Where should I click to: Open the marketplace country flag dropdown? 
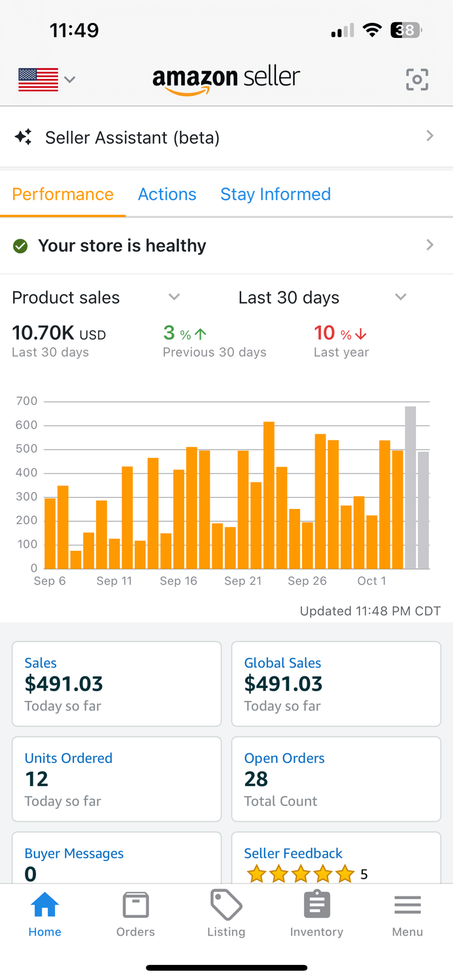47,80
